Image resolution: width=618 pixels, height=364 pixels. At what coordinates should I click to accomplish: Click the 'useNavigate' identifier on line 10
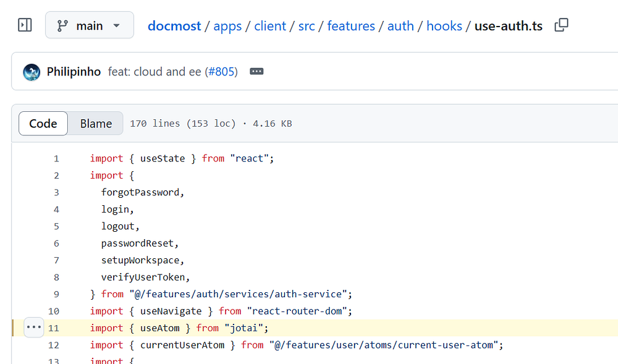pos(171,311)
